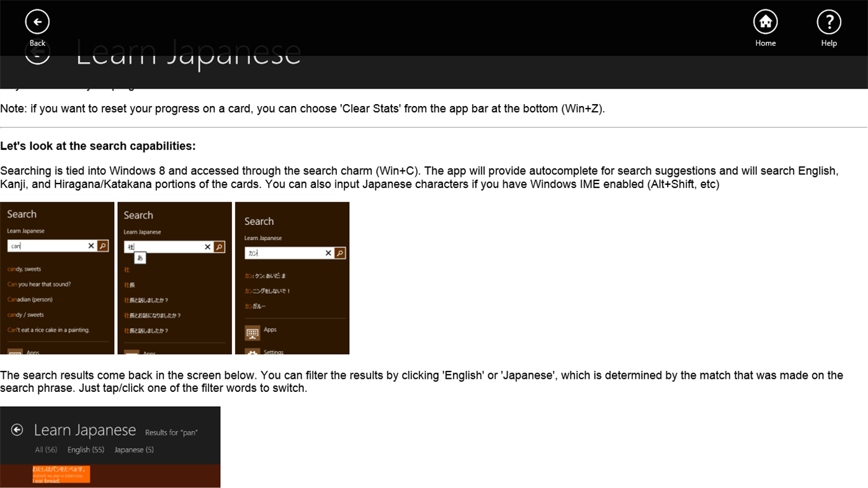Click the magnifier button in the kanji search box
Viewport: 868px width, 488px height.
pyautogui.click(x=219, y=246)
